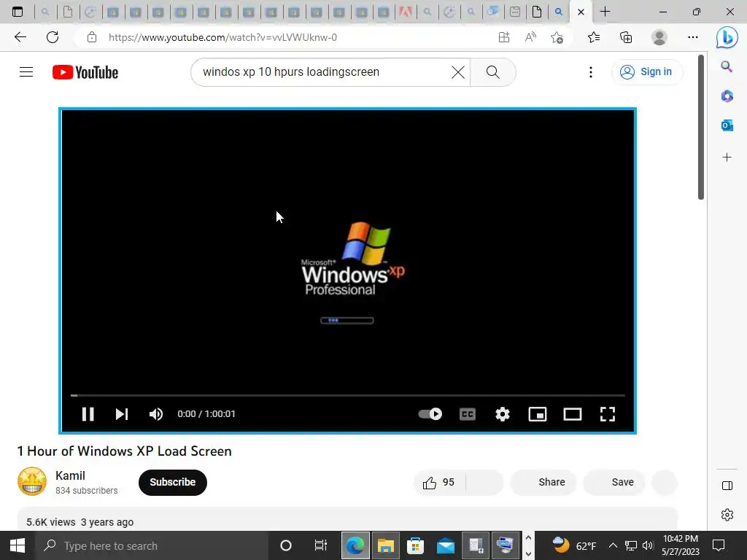Add a sidebar app with plus icon

pyautogui.click(x=727, y=157)
